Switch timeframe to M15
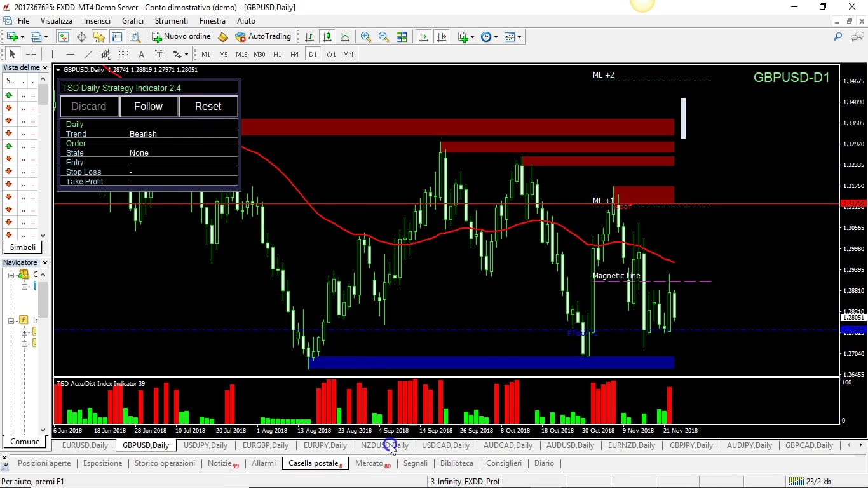868x488 pixels. click(241, 55)
